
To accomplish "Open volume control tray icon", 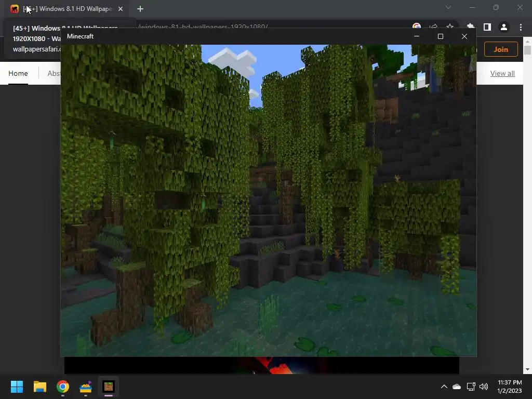I will pyautogui.click(x=484, y=387).
